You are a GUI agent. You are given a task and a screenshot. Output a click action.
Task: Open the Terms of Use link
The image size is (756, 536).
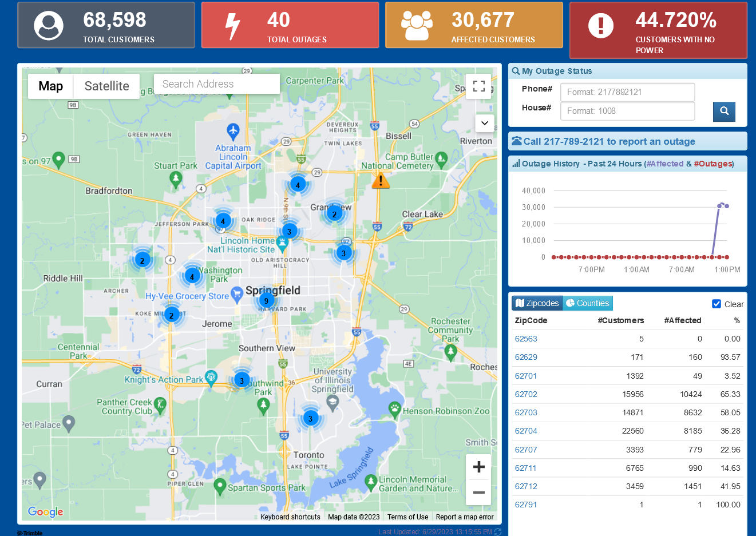407,517
